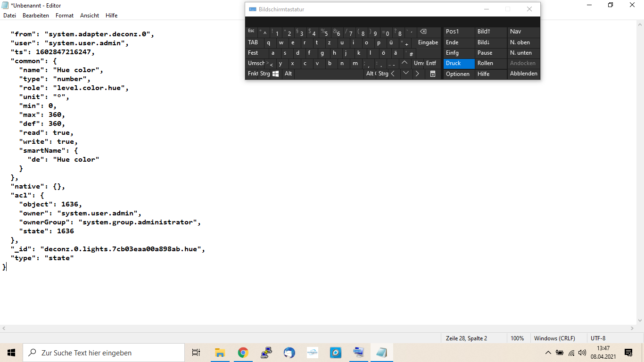Click the up arrow key on the on-screen keyboard
Image resolution: width=644 pixels, height=362 pixels.
[405, 63]
